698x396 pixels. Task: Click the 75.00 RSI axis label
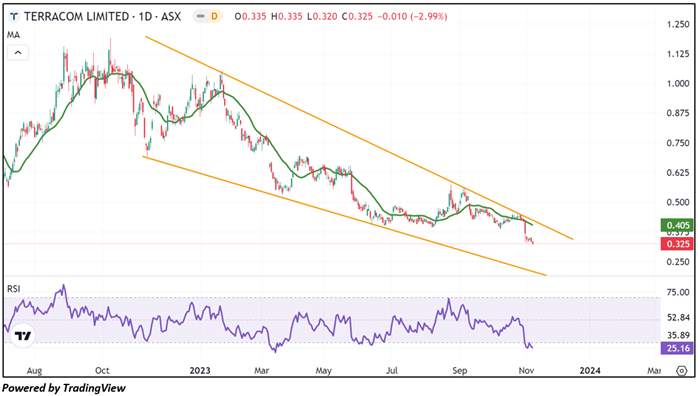[x=678, y=292]
